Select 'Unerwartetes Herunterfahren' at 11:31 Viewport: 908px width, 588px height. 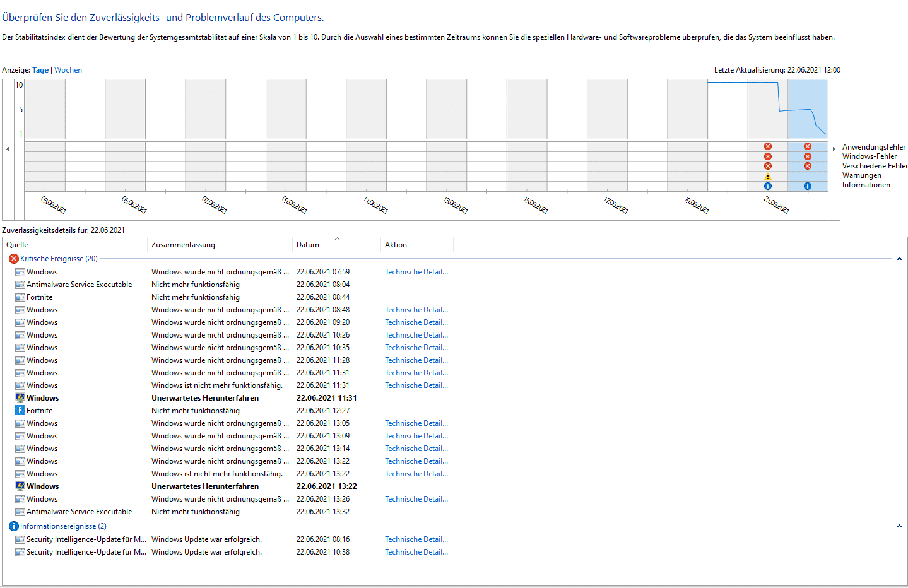click(x=205, y=398)
